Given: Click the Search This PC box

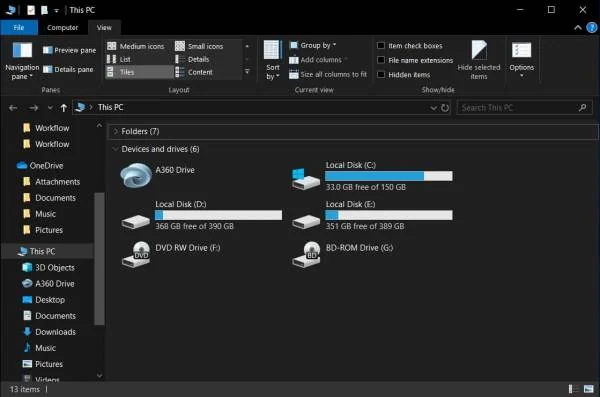Looking at the screenshot, I should tap(524, 108).
